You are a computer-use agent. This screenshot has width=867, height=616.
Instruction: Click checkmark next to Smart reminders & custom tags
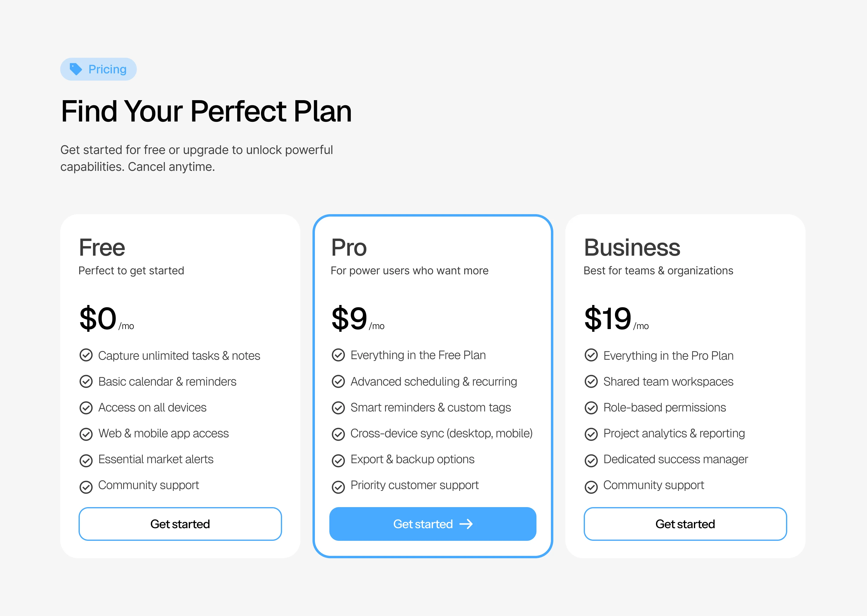338,408
